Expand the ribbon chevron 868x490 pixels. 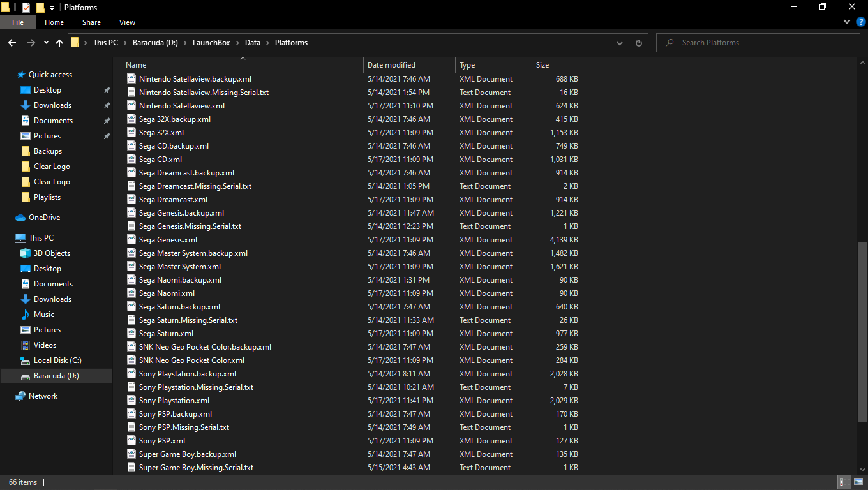point(848,22)
